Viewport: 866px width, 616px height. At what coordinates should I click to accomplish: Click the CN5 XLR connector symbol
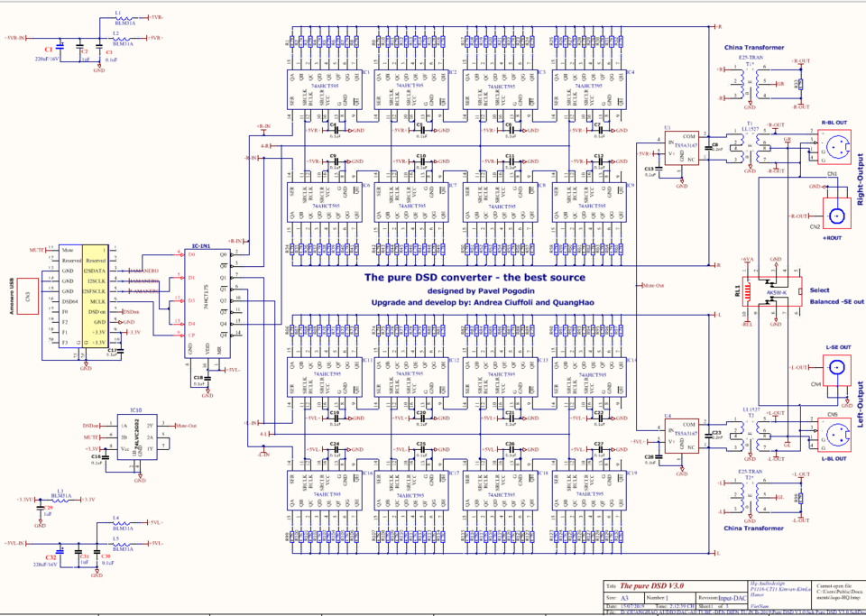(x=835, y=435)
